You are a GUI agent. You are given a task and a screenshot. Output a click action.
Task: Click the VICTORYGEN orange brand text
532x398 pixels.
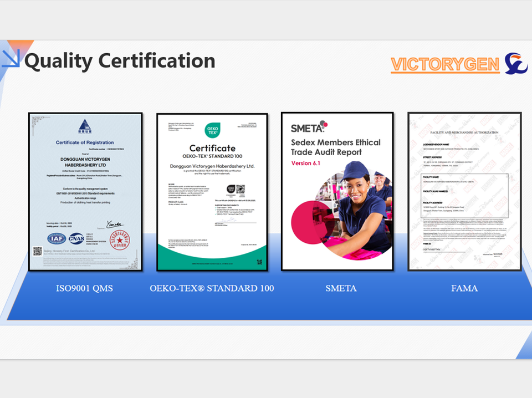pos(445,64)
